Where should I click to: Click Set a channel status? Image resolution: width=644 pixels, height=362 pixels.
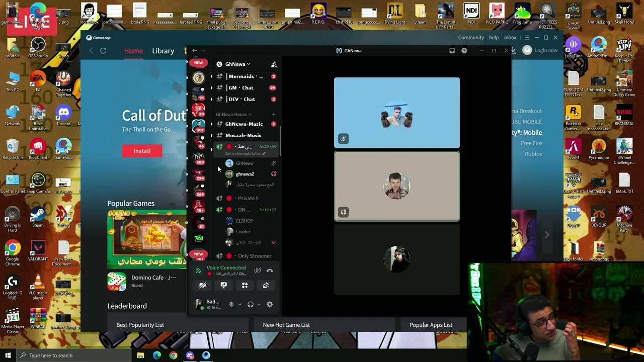pyautogui.click(x=245, y=153)
